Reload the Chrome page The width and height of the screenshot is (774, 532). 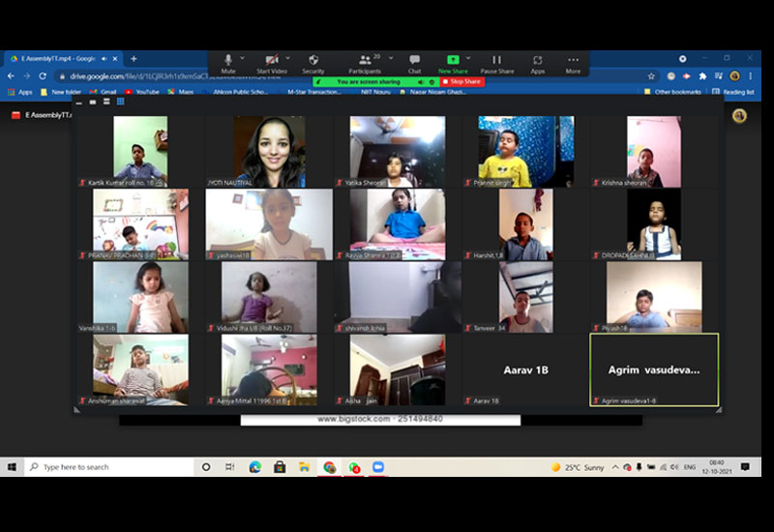coord(43,76)
